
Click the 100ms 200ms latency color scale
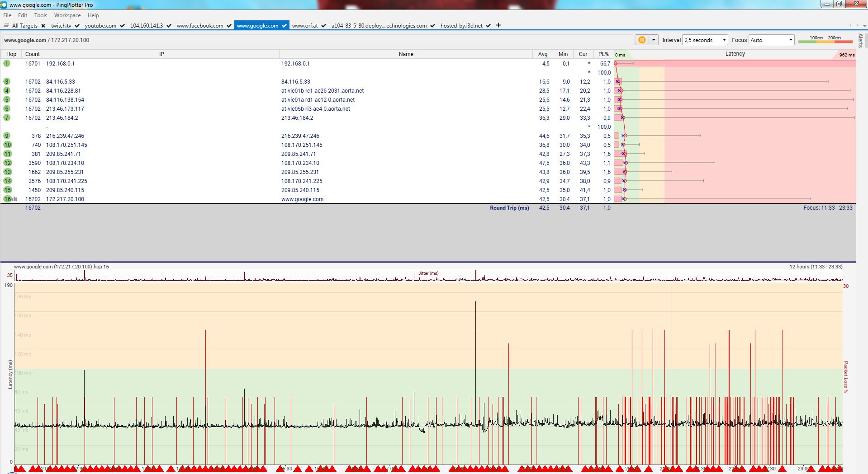(825, 40)
